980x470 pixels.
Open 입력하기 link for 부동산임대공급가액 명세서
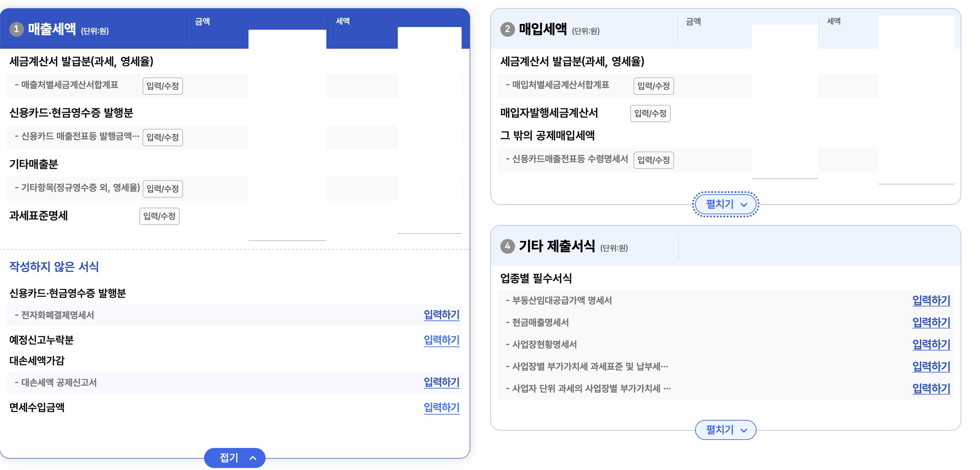(x=931, y=300)
